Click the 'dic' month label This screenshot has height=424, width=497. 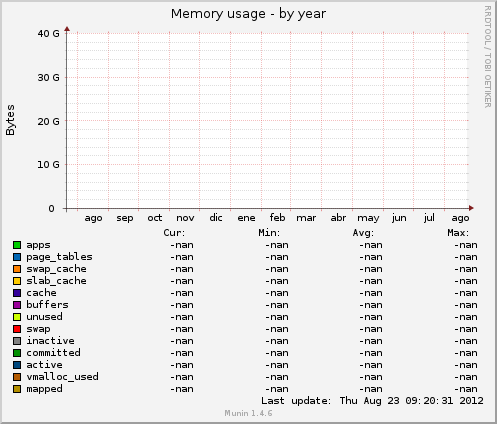(216, 218)
